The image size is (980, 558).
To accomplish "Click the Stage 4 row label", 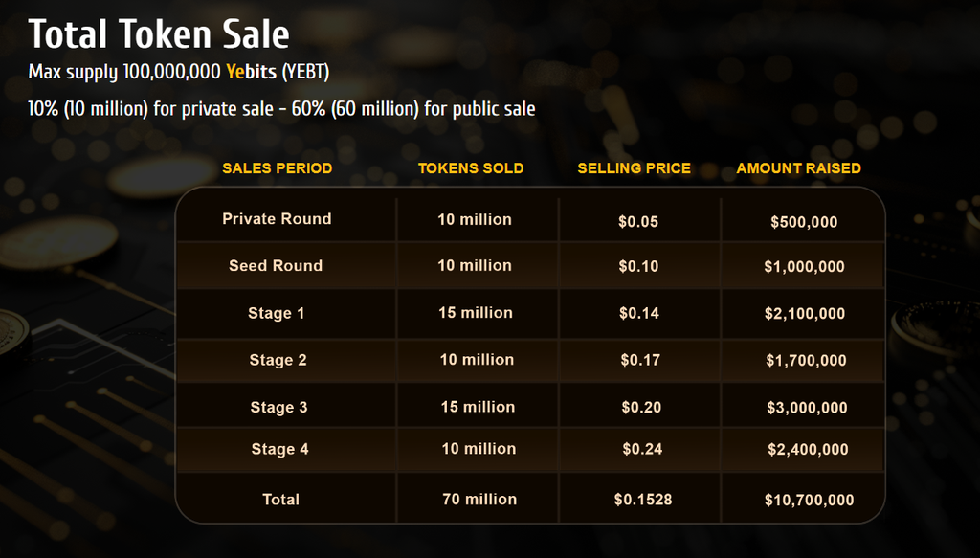I will tap(280, 449).
